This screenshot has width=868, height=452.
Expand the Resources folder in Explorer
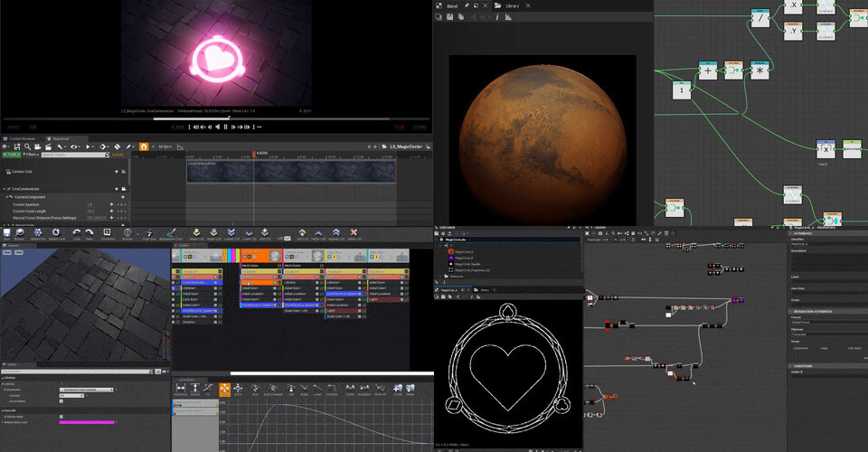point(441,276)
